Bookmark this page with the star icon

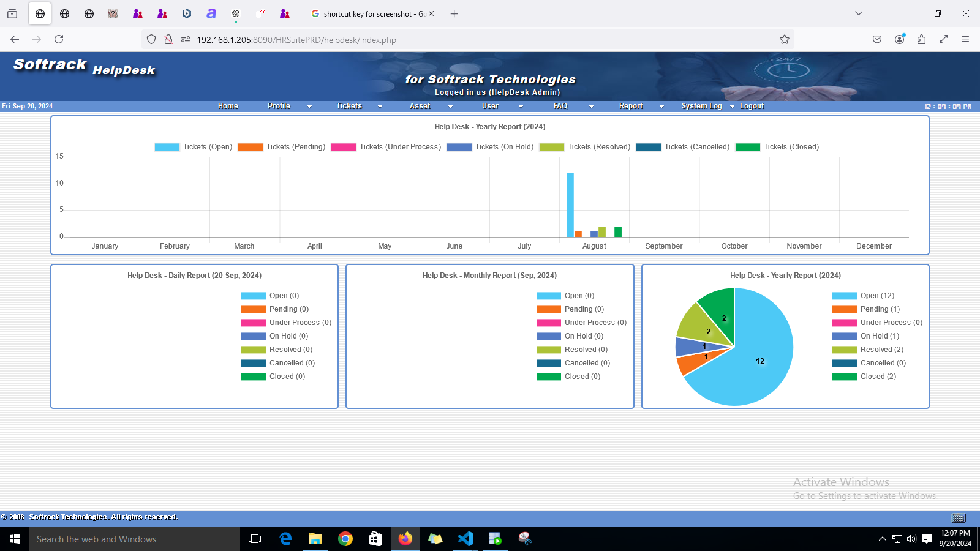tap(785, 39)
